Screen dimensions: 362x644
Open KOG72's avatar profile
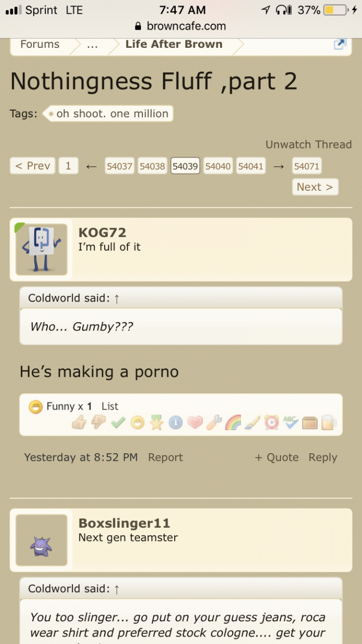pyautogui.click(x=41, y=250)
